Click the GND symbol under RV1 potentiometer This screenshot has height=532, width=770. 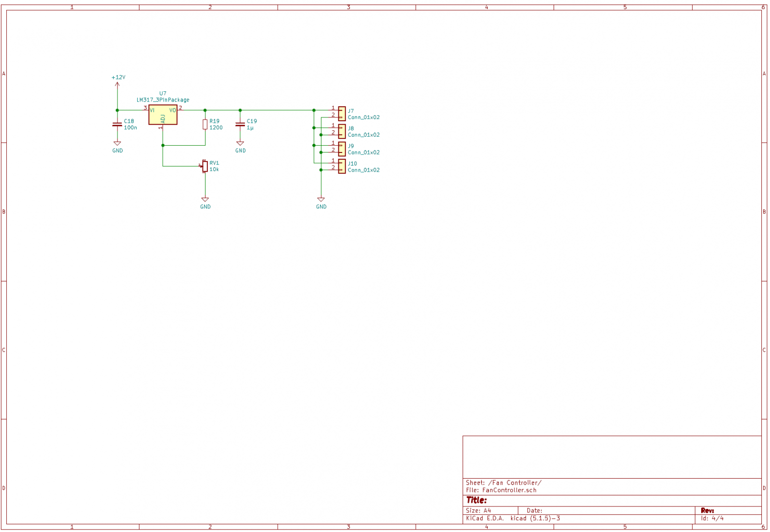coord(205,201)
